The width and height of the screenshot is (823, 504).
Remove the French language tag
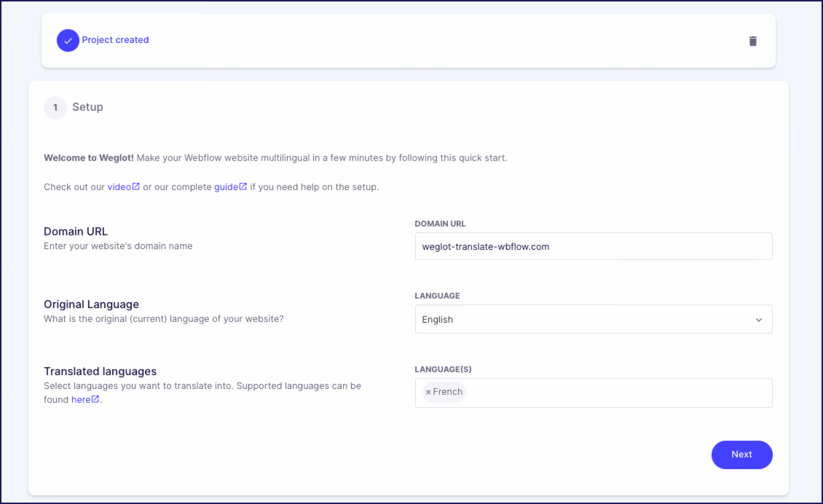[x=428, y=392]
